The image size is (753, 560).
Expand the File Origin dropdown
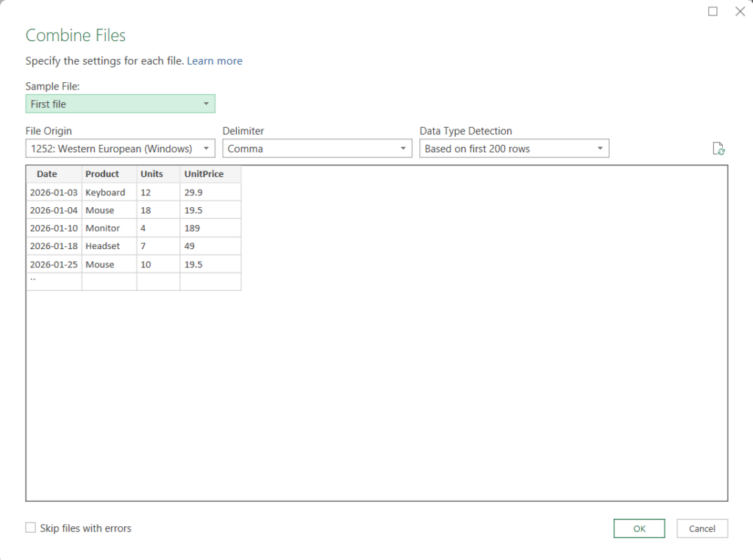coord(120,148)
